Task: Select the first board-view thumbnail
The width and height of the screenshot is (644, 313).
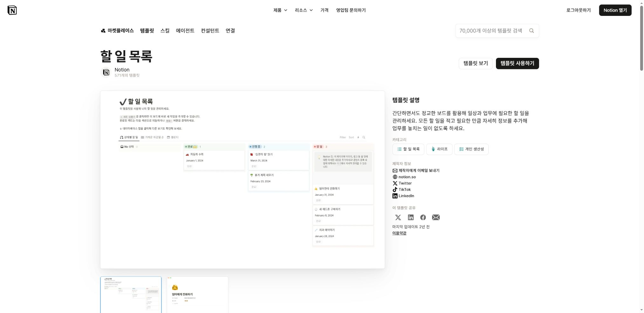Action: coord(131,295)
